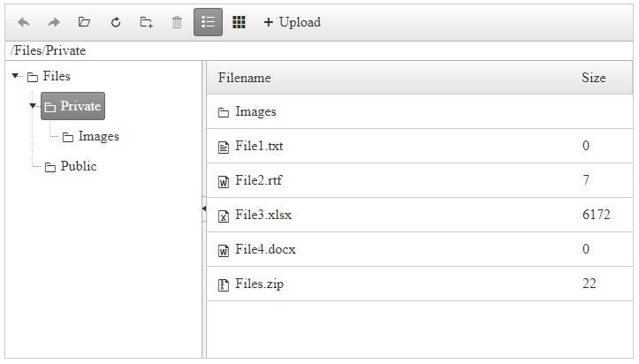The height and width of the screenshot is (364, 639).
Task: Create a new folder with toolbar icon
Action: (x=146, y=22)
